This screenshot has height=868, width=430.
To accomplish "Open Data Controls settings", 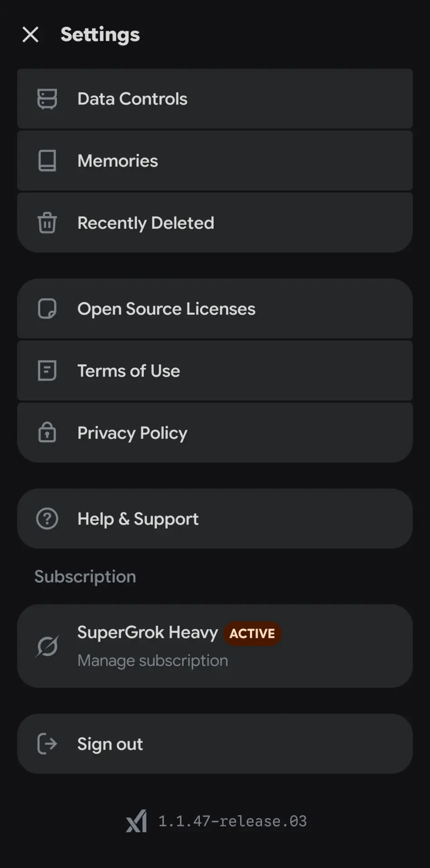I will [215, 99].
